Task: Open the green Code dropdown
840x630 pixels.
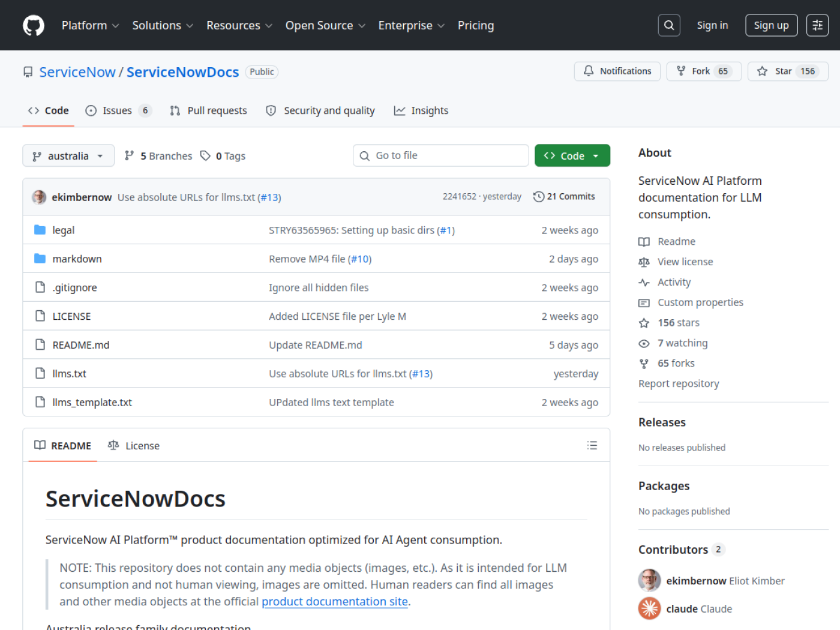Action: (572, 155)
